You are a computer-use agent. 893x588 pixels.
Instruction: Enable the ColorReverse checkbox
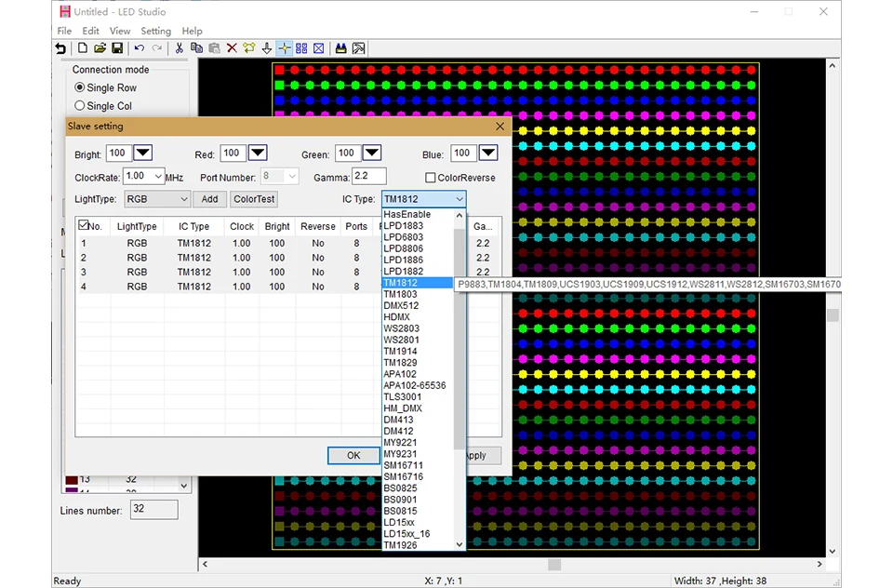[431, 178]
